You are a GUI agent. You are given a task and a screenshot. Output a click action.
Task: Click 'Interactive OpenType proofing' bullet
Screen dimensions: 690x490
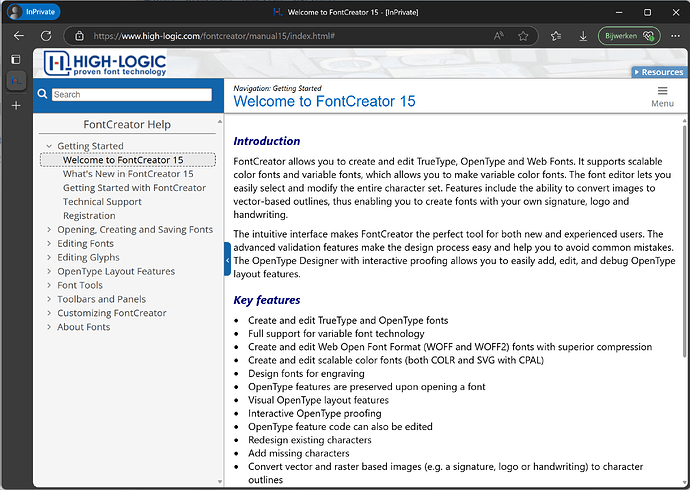(315, 413)
